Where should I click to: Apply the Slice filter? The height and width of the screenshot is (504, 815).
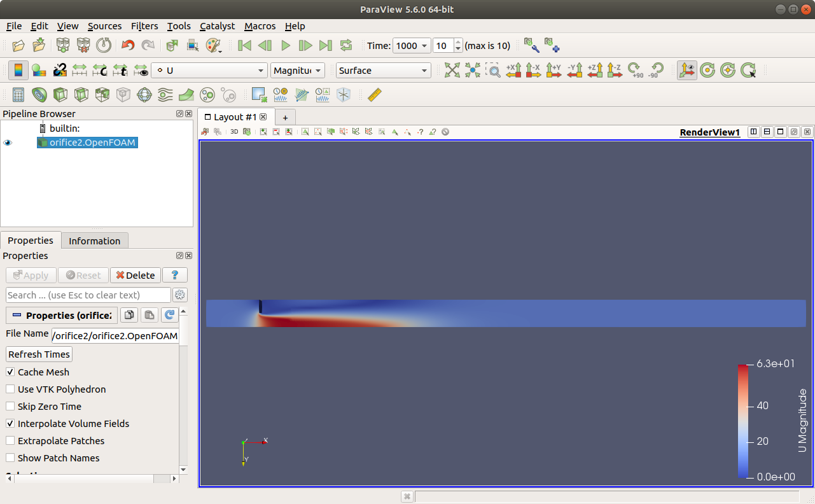(81, 95)
